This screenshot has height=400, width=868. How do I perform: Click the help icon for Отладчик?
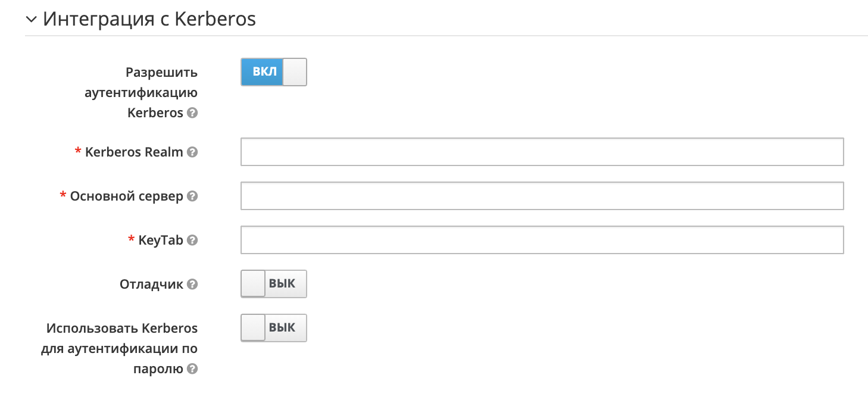(192, 285)
